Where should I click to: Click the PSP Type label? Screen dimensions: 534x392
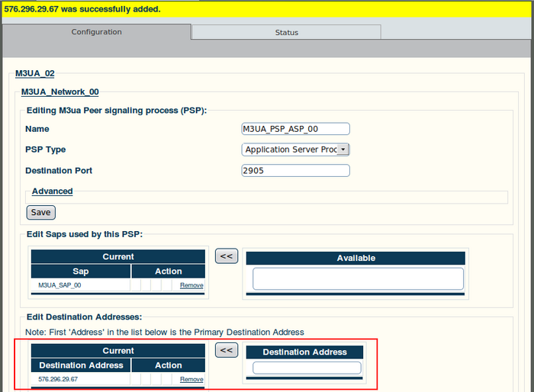tap(45, 149)
